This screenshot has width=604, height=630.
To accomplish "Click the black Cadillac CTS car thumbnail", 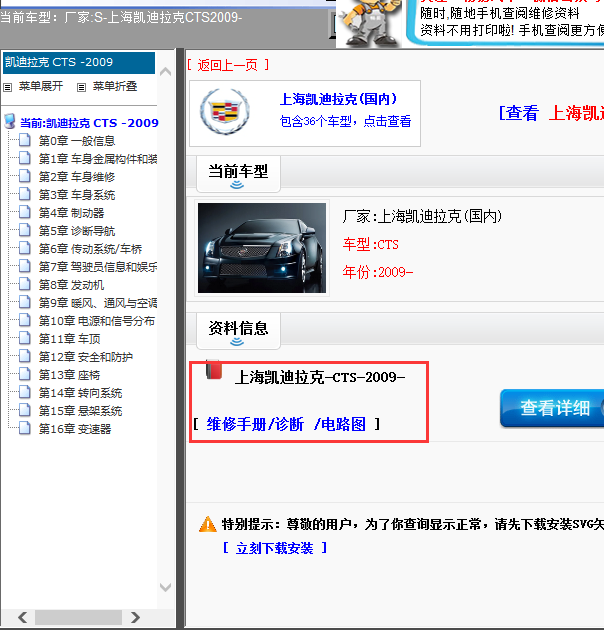I will [x=262, y=248].
